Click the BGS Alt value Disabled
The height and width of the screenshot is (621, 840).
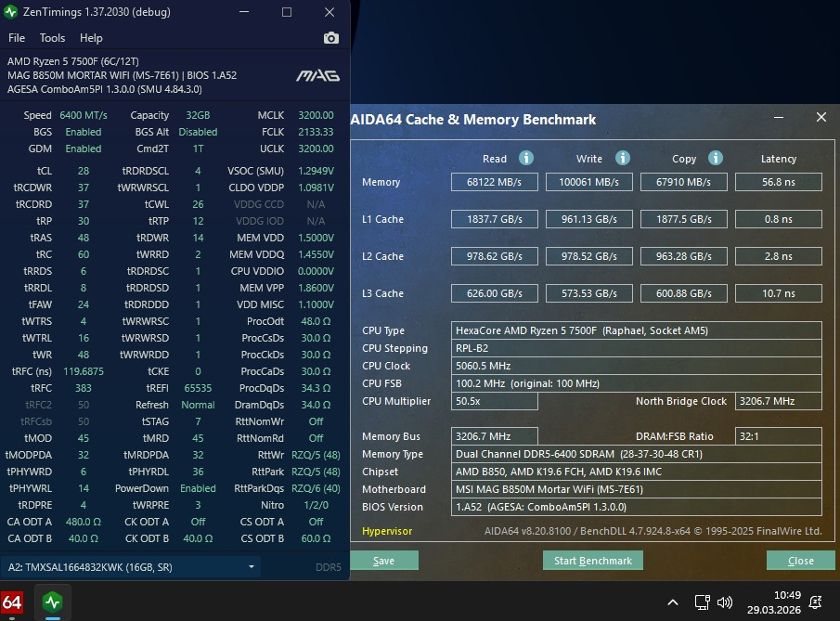(x=198, y=132)
